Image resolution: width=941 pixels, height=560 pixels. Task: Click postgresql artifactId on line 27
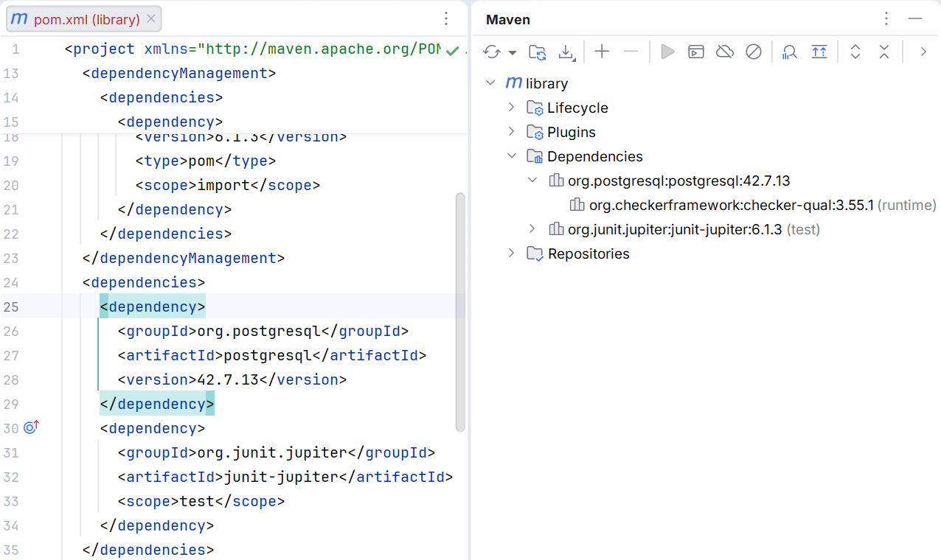point(268,355)
